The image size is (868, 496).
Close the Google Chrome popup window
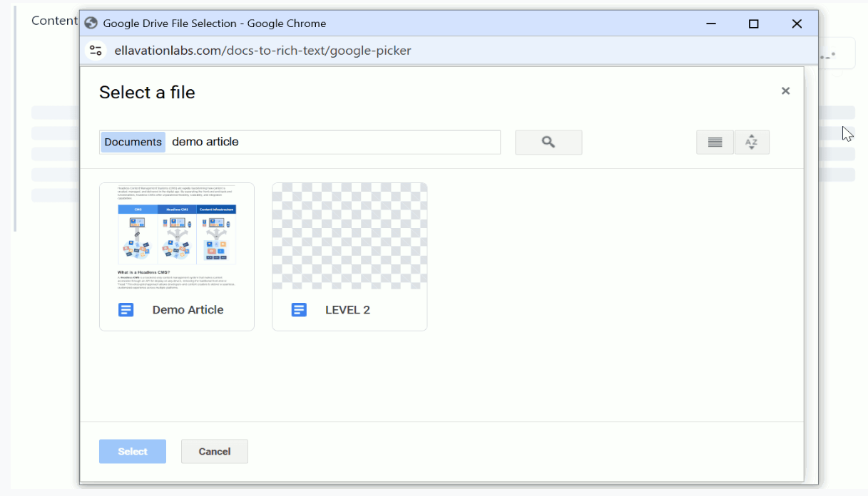click(797, 24)
